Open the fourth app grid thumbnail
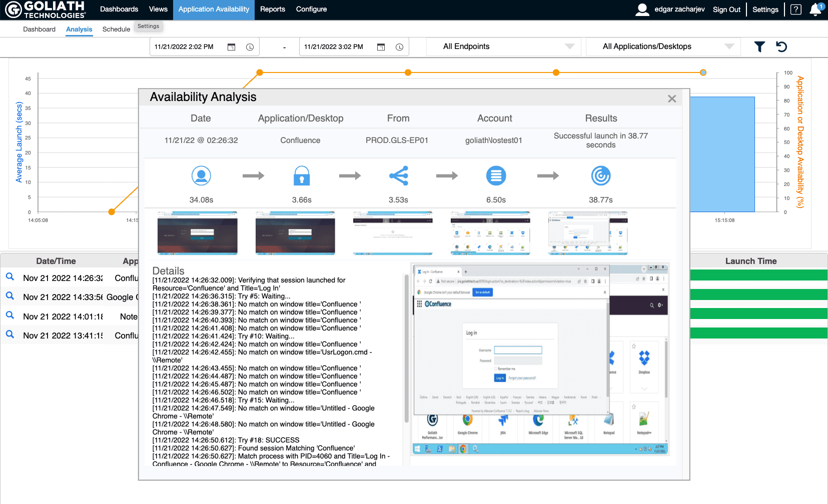Screen dimensions: 828x504 coord(490,233)
